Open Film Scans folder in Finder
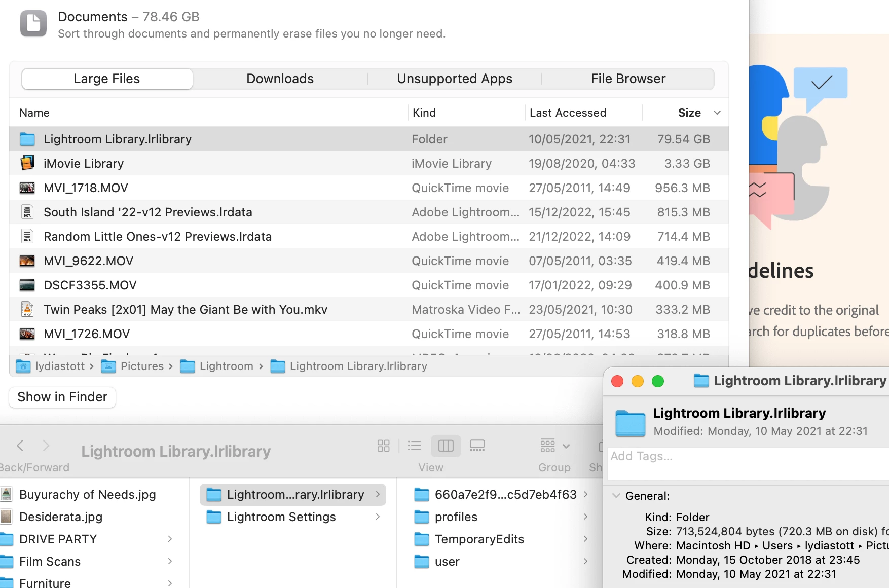The width and height of the screenshot is (889, 588). (x=50, y=562)
